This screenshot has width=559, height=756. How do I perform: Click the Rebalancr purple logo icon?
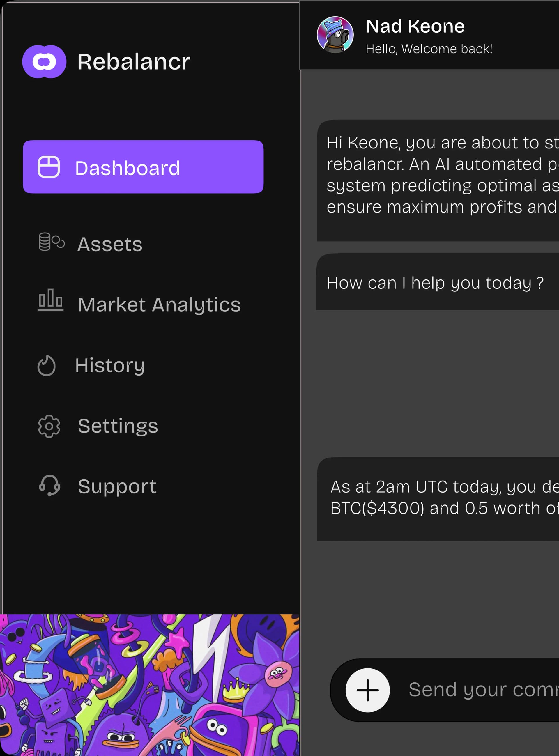44,61
